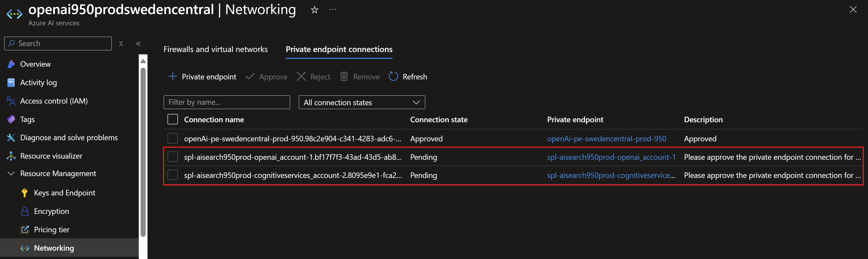
Task: Close the Networking blade
Action: click(853, 9)
